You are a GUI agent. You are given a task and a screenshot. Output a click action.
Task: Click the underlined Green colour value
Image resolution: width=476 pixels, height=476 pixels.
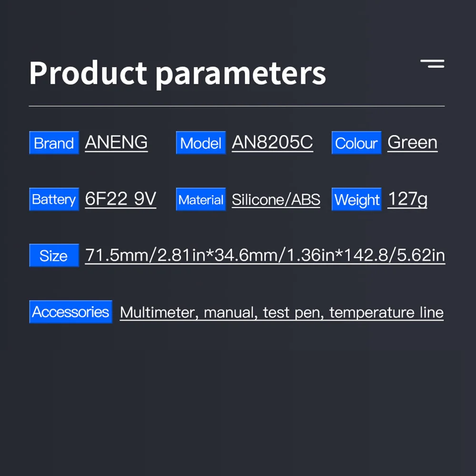tap(412, 142)
